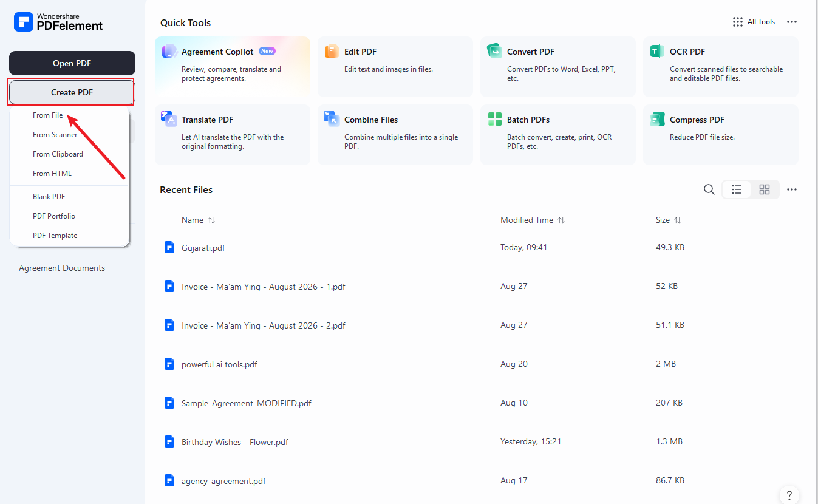Start the OCR PDF tool

(721, 66)
